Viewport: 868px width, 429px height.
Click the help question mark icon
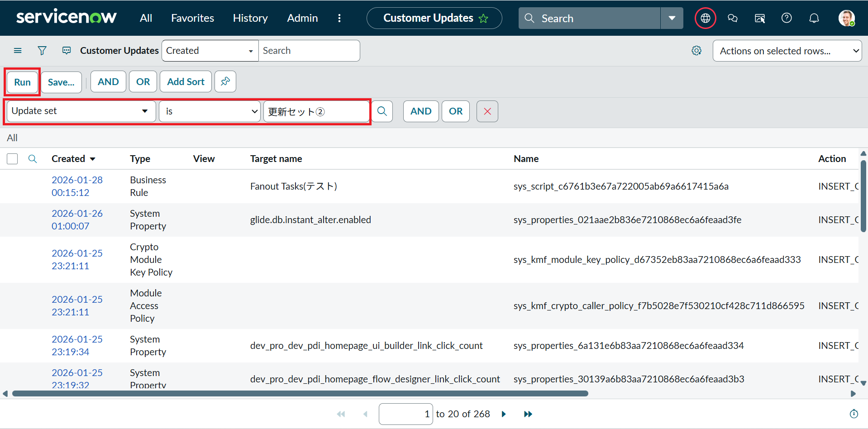[x=787, y=18]
